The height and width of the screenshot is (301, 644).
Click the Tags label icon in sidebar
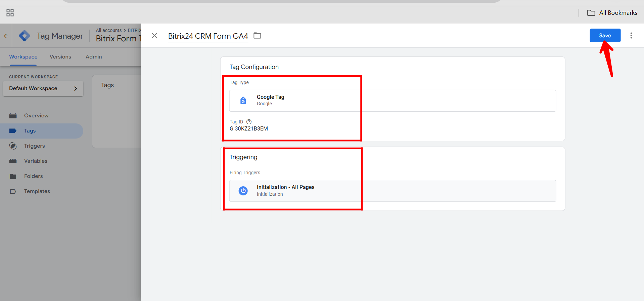point(13,131)
